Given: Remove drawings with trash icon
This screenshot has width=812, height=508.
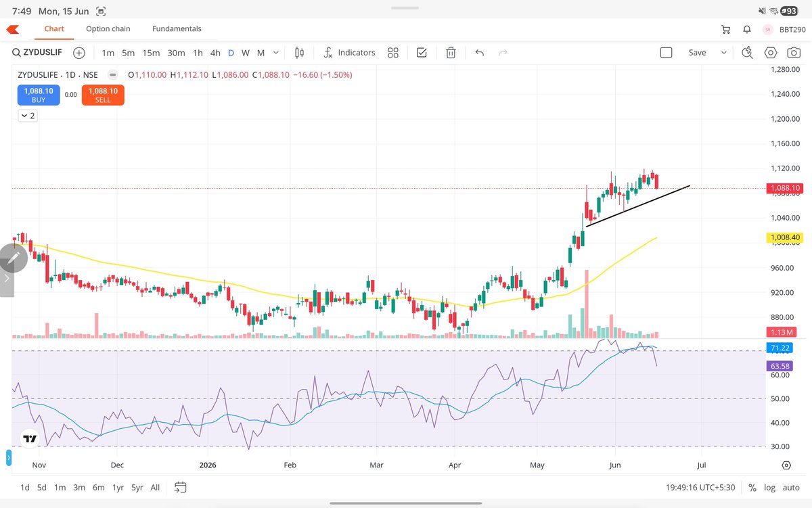Looking at the screenshot, I should [x=451, y=53].
